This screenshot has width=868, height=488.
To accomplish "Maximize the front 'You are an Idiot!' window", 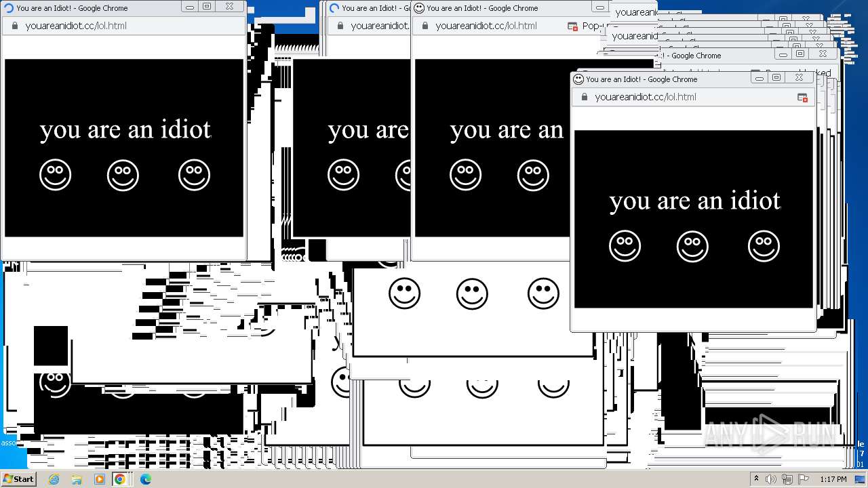I will pyautogui.click(x=777, y=77).
